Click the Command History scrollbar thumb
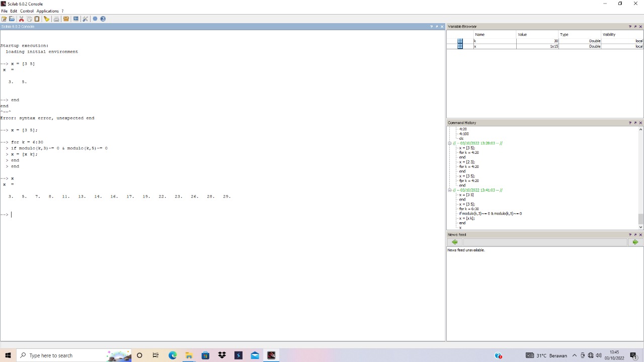This screenshot has width=644, height=362. coord(640,219)
